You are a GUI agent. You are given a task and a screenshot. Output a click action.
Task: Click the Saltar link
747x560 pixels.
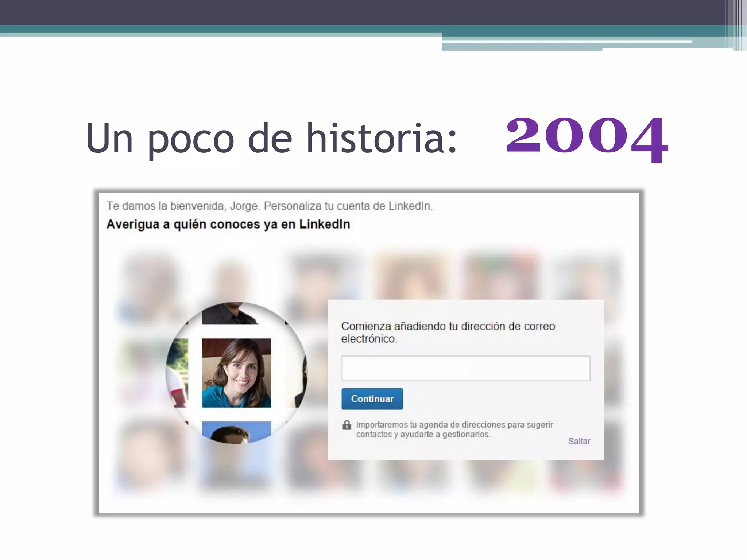pos(579,441)
